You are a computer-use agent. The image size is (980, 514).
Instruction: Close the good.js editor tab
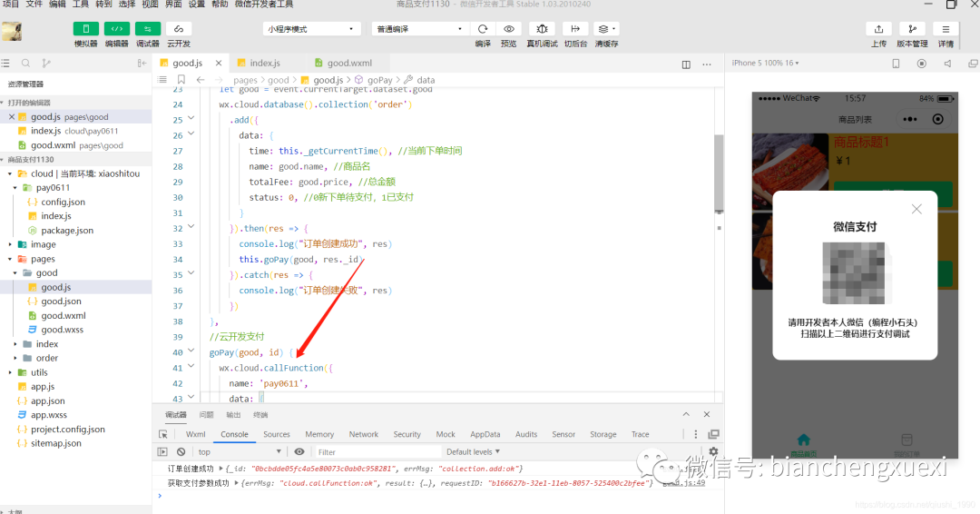[x=219, y=64]
